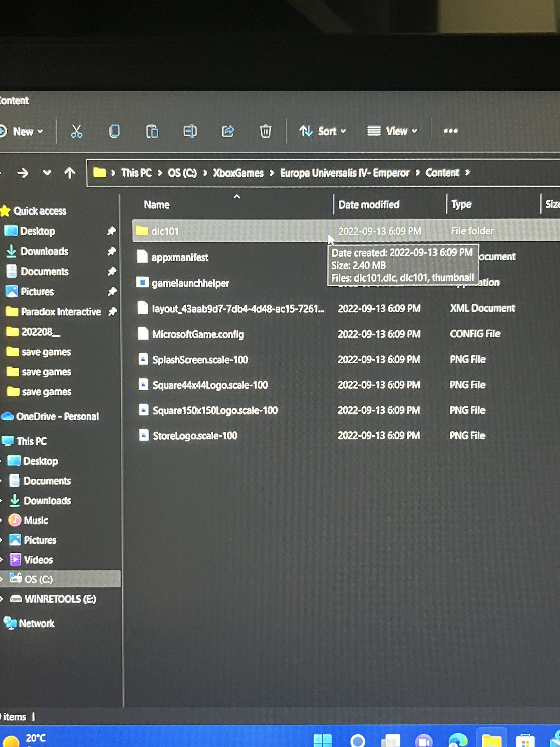Image resolution: width=560 pixels, height=747 pixels.
Task: Sort by Date modified column header
Action: pyautogui.click(x=369, y=205)
